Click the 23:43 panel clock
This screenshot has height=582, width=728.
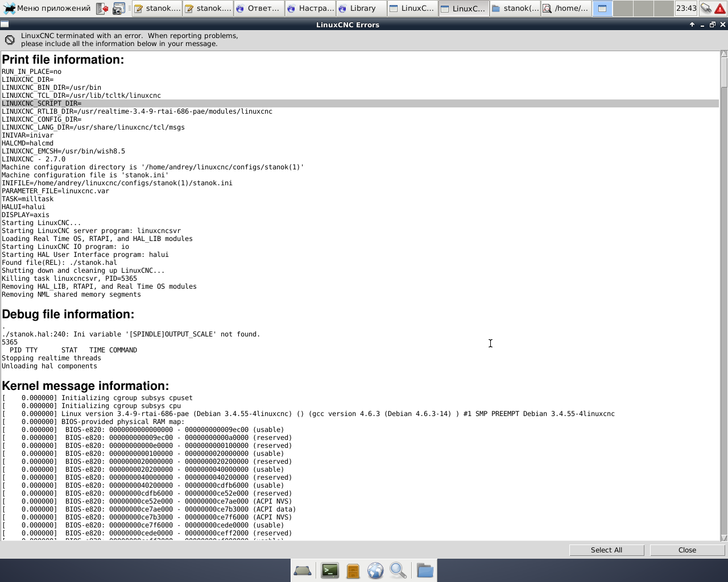(686, 9)
